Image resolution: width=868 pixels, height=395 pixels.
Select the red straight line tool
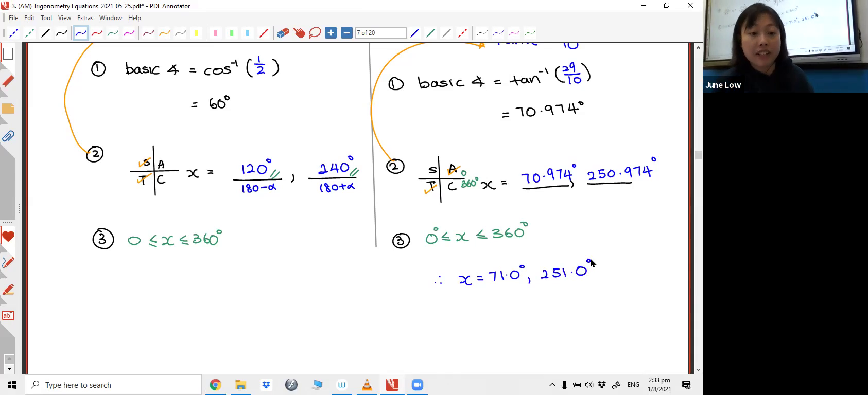coord(263,33)
